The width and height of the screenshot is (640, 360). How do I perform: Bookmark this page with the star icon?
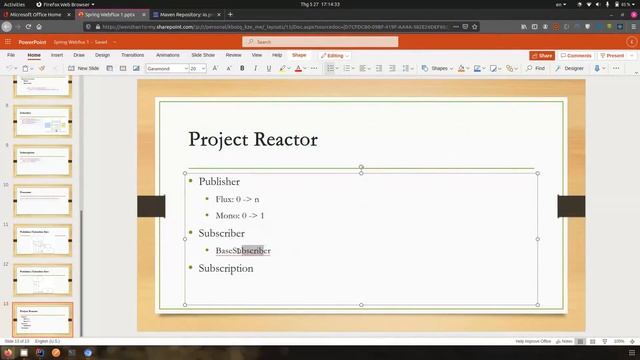click(475, 27)
